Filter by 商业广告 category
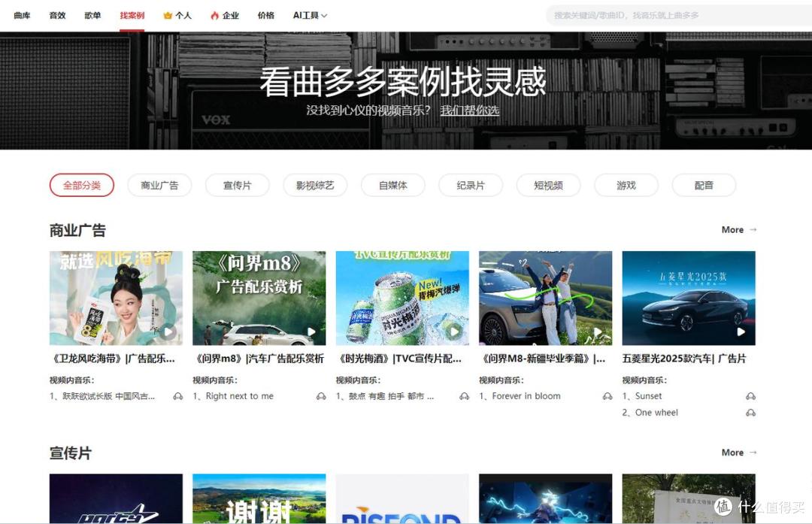The width and height of the screenshot is (812, 524). pyautogui.click(x=159, y=186)
